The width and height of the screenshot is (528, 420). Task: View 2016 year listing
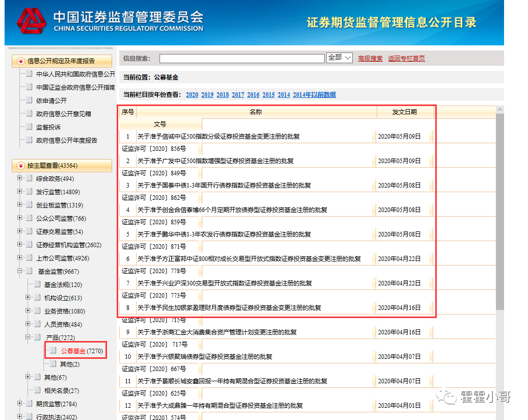tap(253, 95)
